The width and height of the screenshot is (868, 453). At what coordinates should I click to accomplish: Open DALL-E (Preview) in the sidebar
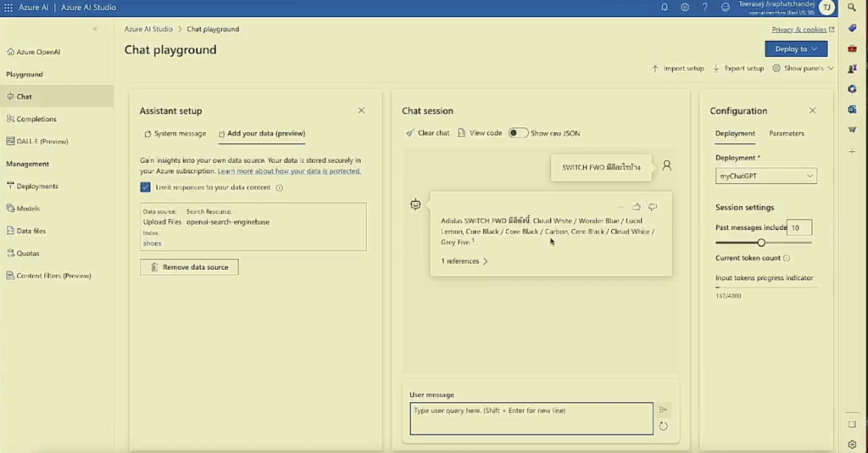tap(37, 141)
